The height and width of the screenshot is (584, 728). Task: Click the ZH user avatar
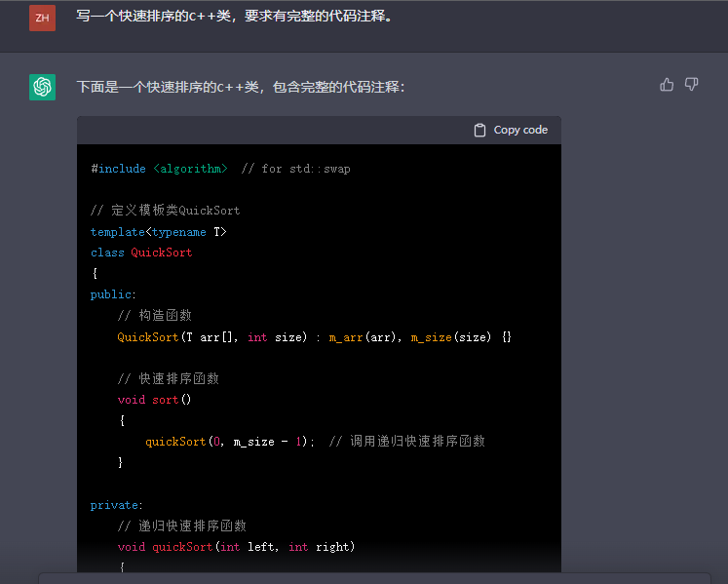click(x=42, y=19)
